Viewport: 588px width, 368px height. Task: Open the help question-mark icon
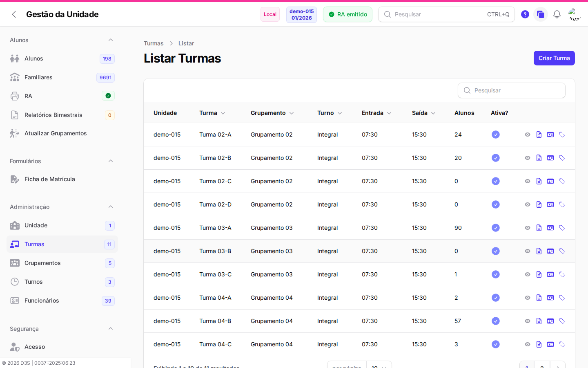tap(525, 14)
